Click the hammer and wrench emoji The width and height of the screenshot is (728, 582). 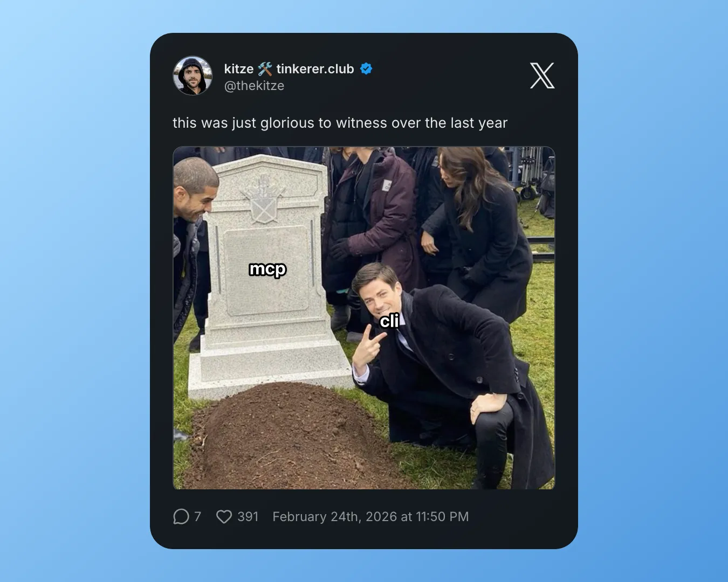265,69
